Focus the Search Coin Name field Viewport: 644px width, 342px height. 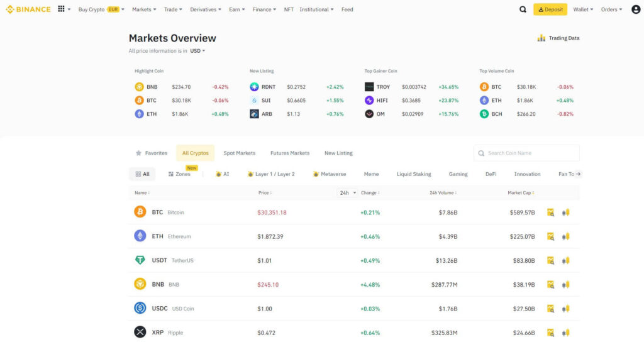[526, 153]
